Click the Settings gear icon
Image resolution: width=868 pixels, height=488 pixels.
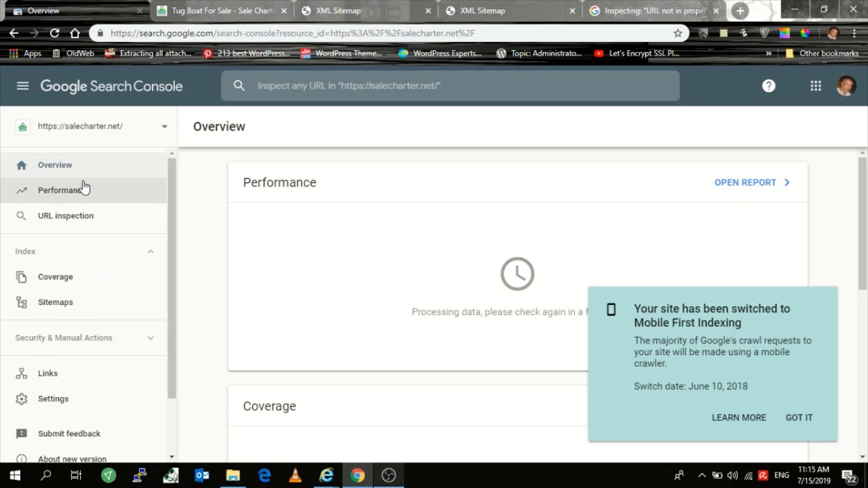tap(22, 399)
